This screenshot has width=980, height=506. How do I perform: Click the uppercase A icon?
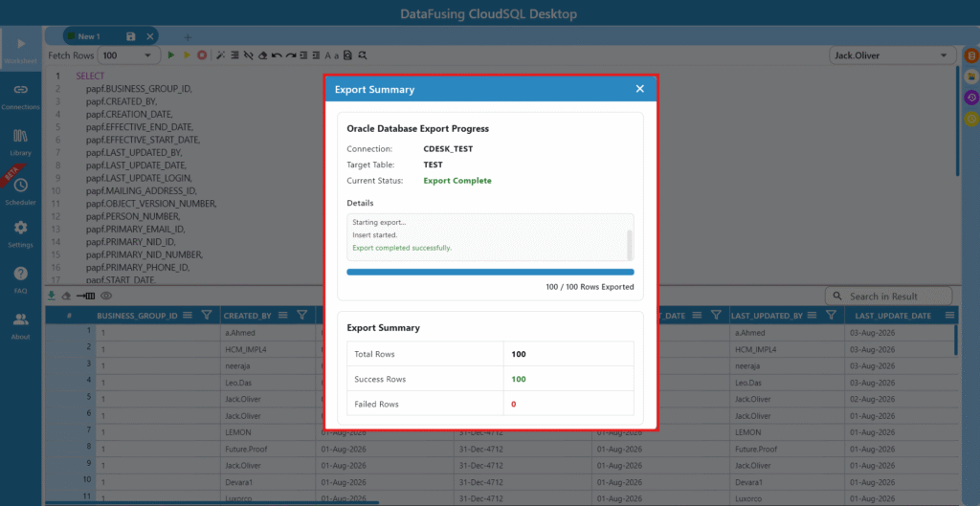[327, 55]
